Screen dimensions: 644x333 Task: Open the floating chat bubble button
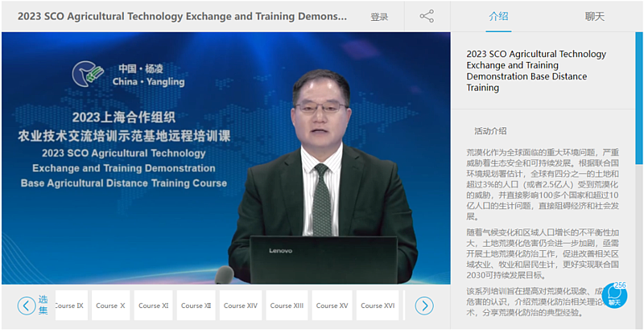(614, 296)
